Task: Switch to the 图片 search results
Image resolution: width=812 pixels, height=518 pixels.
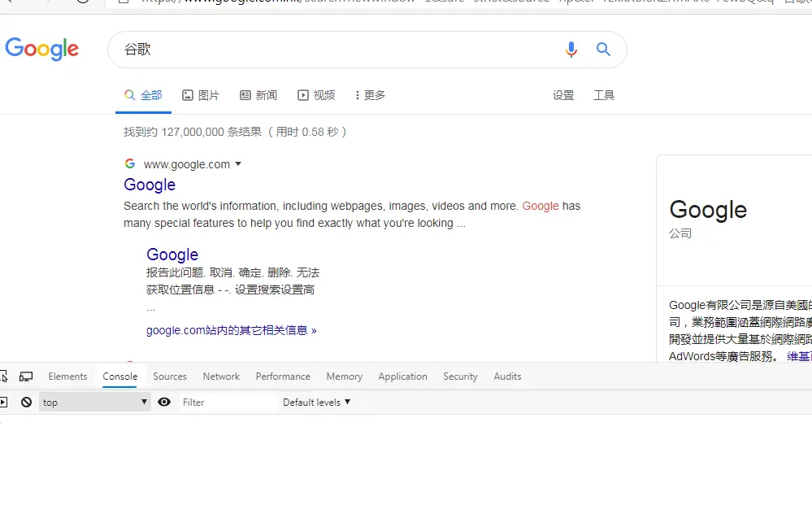Action: pyautogui.click(x=201, y=95)
